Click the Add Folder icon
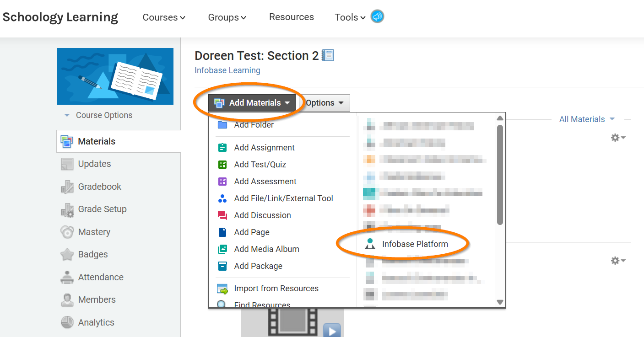 222,125
